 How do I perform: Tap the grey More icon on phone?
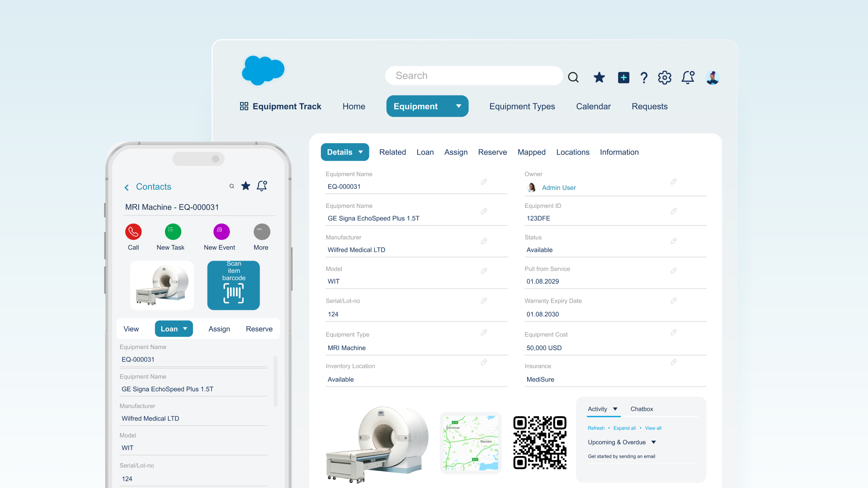tap(262, 232)
